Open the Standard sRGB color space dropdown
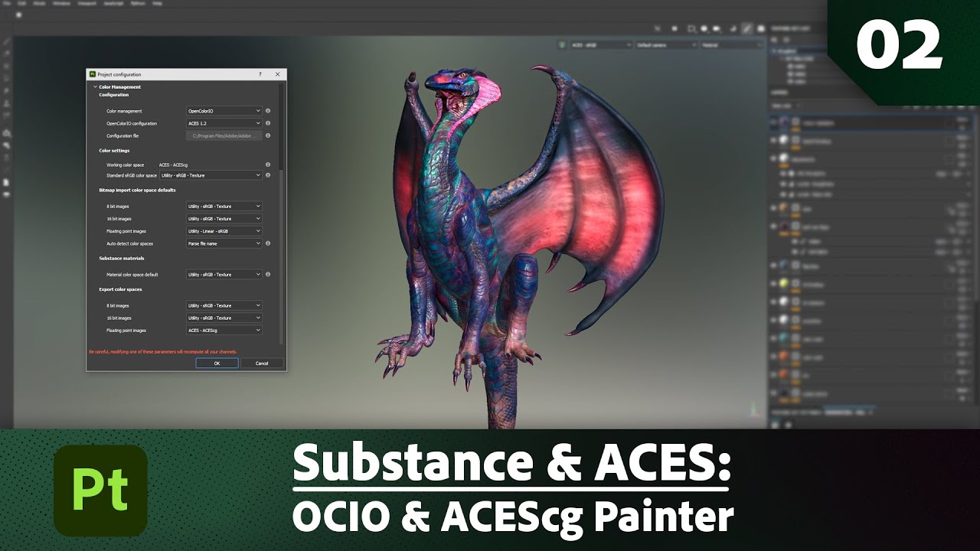980x551 pixels. click(211, 175)
